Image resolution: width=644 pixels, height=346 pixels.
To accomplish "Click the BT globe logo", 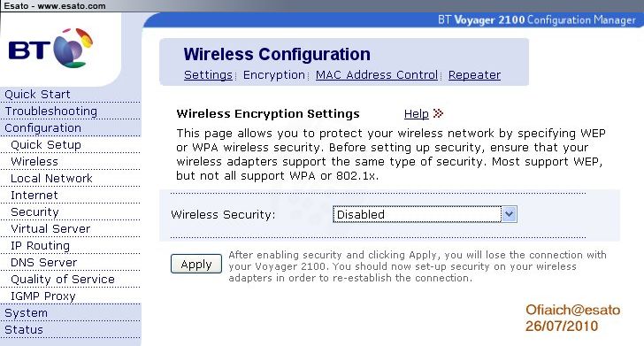I will click(73, 47).
